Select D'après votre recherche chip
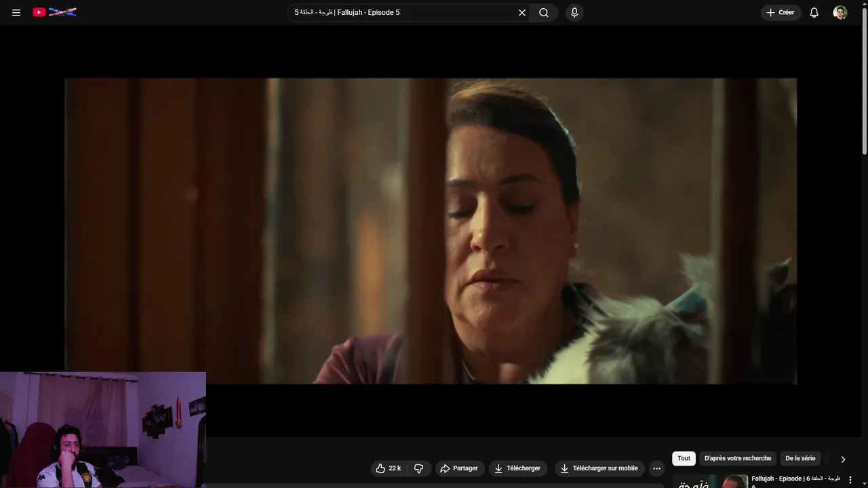 [738, 459]
